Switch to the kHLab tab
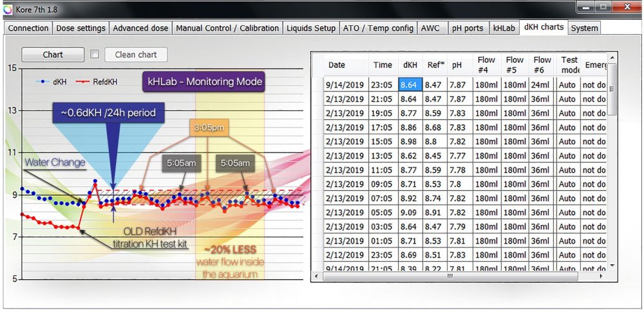Viewport: 644px width, 312px height. coord(504,28)
